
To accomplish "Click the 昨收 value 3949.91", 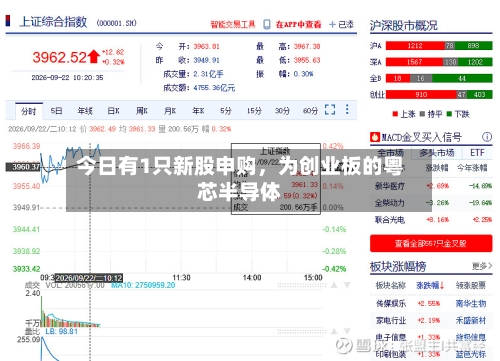I will click(207, 60).
